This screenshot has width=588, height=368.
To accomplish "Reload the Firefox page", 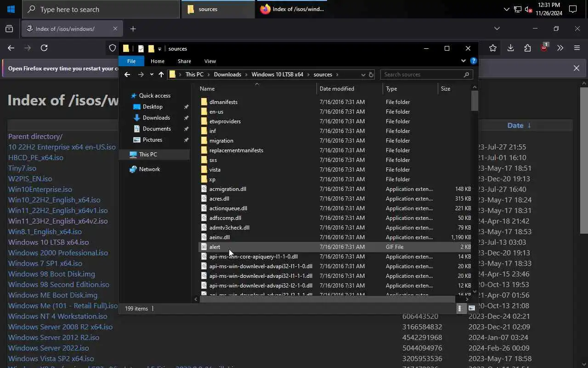I will pos(44,48).
